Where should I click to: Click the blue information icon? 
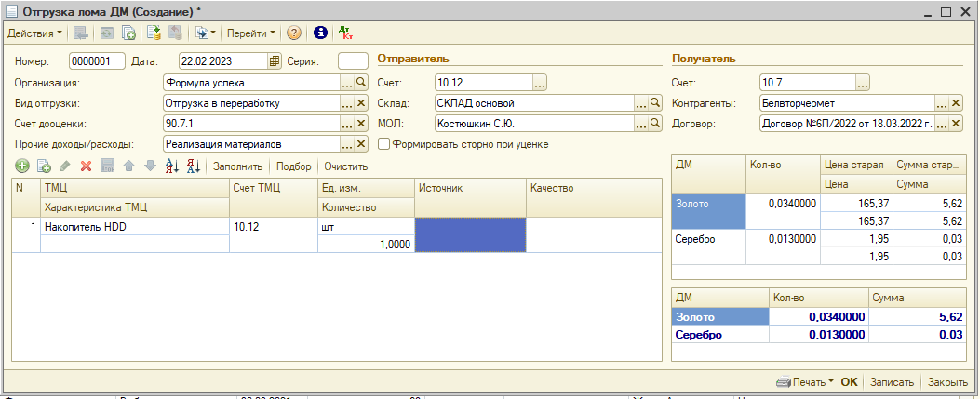[321, 33]
